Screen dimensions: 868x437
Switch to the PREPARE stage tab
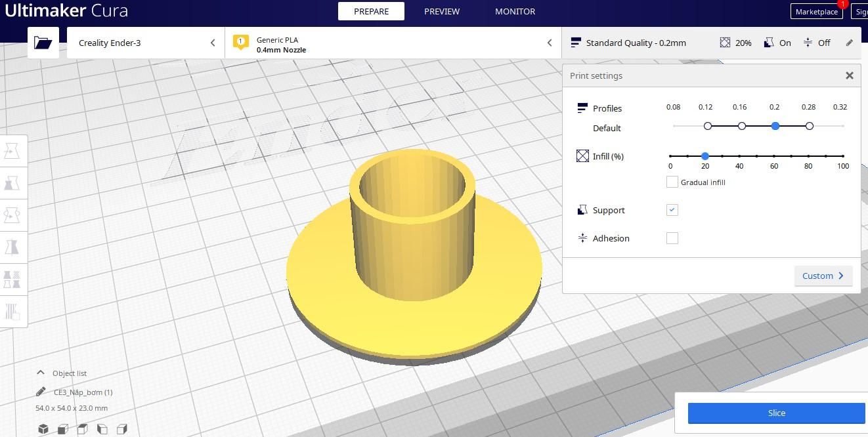point(371,11)
